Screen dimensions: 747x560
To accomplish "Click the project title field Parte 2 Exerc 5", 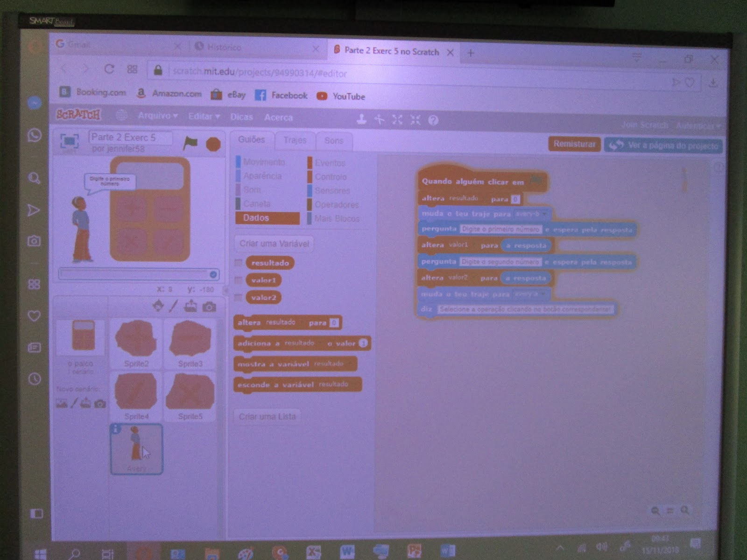I will tap(130, 137).
